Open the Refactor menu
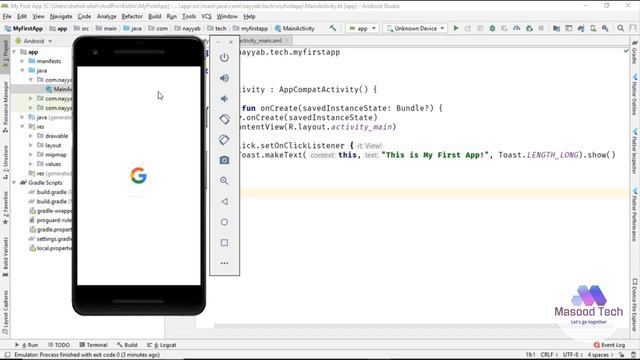 click(132, 16)
